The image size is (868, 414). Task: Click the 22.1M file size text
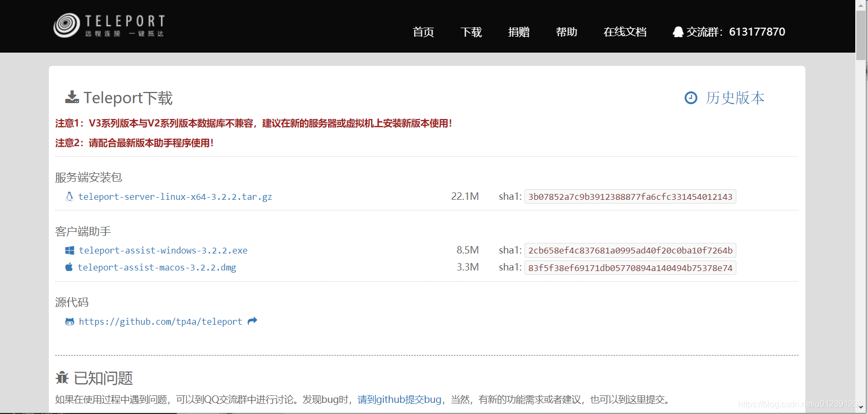[x=465, y=197]
